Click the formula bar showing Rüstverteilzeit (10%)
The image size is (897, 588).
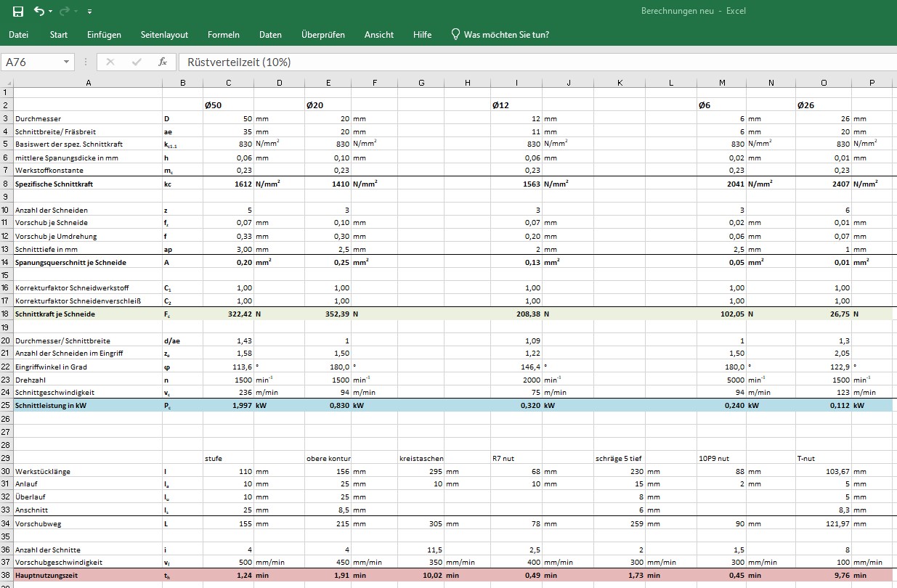click(x=508, y=62)
